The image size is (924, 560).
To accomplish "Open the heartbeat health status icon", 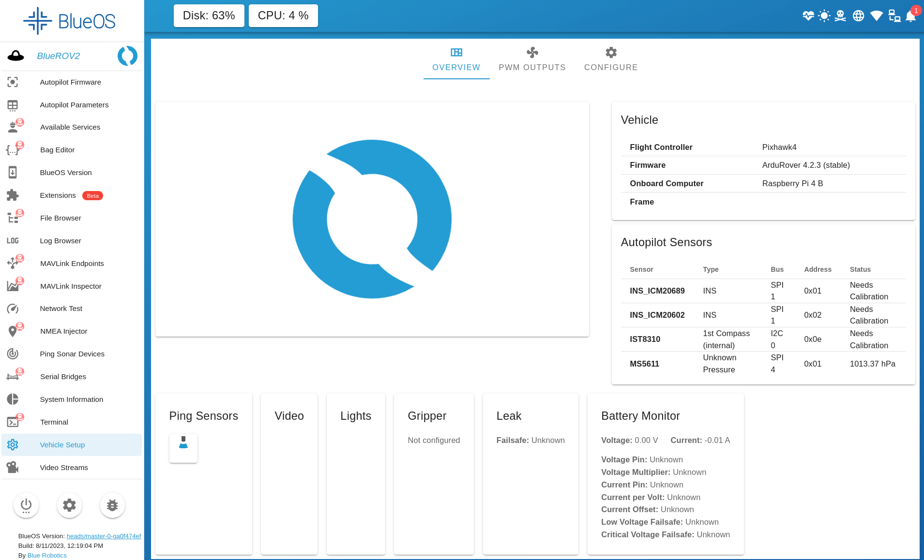I will [807, 15].
